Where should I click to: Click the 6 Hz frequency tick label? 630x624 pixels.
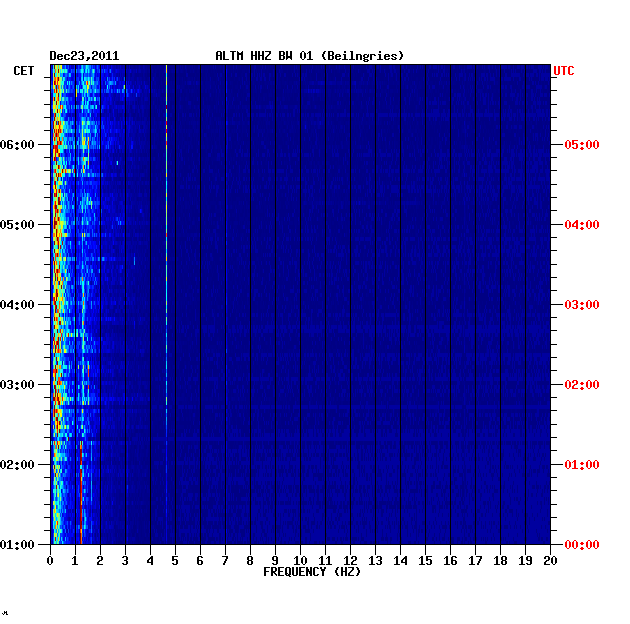200,561
